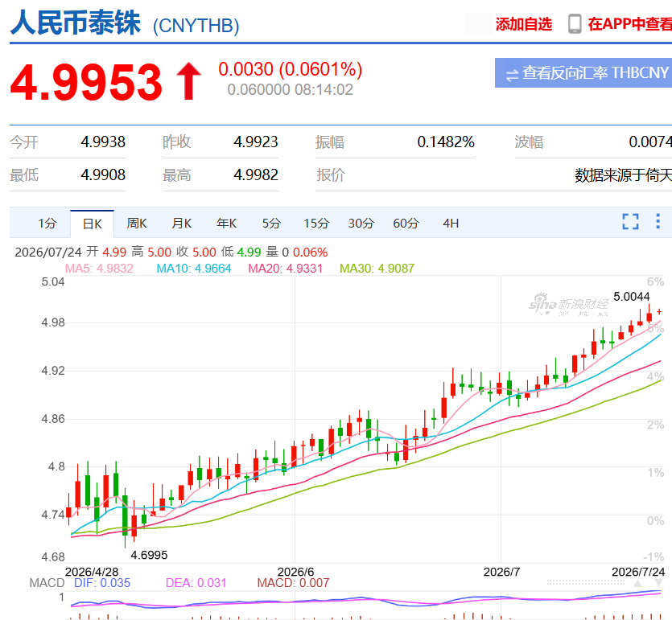The image size is (672, 620).
Task: Click the chart low label 4.6995
Action: click(x=149, y=555)
